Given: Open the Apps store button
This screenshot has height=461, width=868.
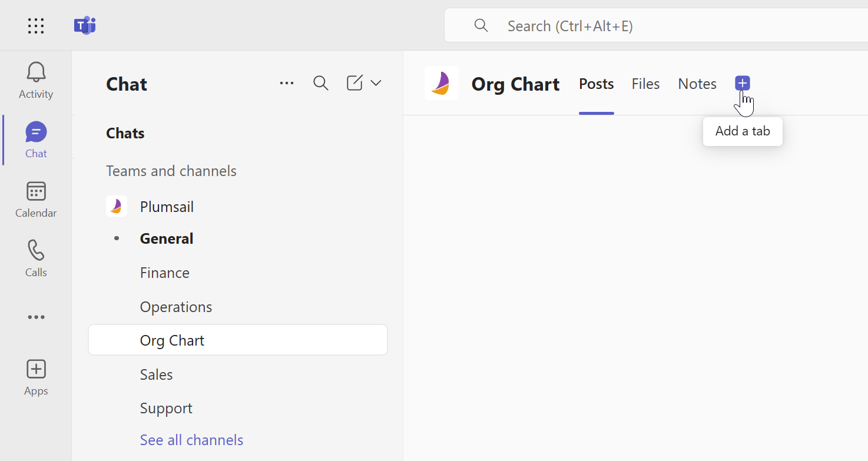Looking at the screenshot, I should [36, 378].
